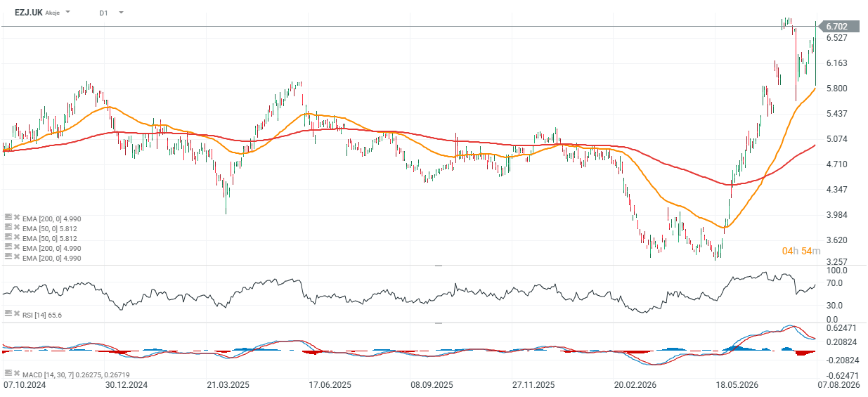Click date label 07.10.2024
This screenshot has width=868, height=397.
click(25, 385)
